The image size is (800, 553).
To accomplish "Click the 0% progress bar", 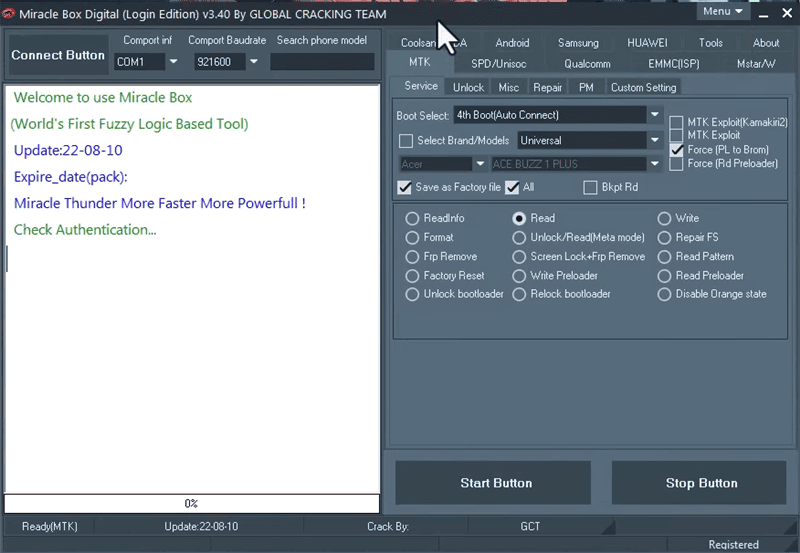I will (192, 504).
